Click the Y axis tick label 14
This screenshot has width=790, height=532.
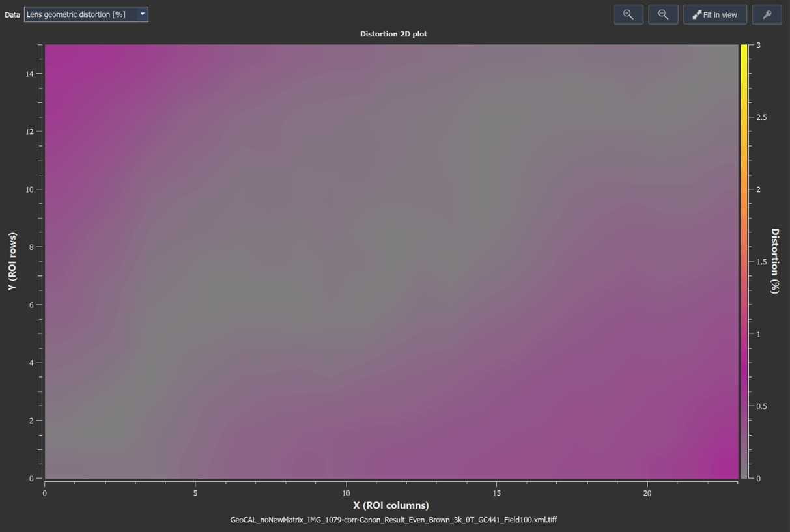[x=29, y=74]
